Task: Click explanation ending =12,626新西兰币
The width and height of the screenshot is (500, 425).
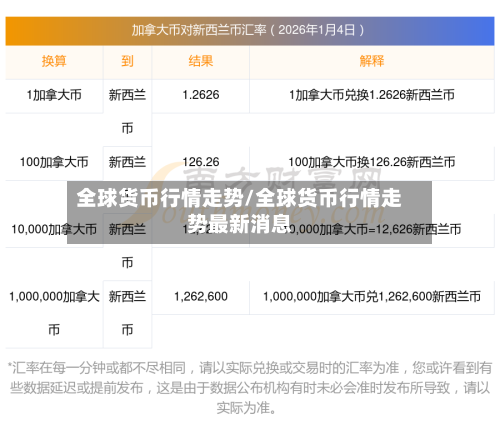Action: pyautogui.click(x=372, y=230)
